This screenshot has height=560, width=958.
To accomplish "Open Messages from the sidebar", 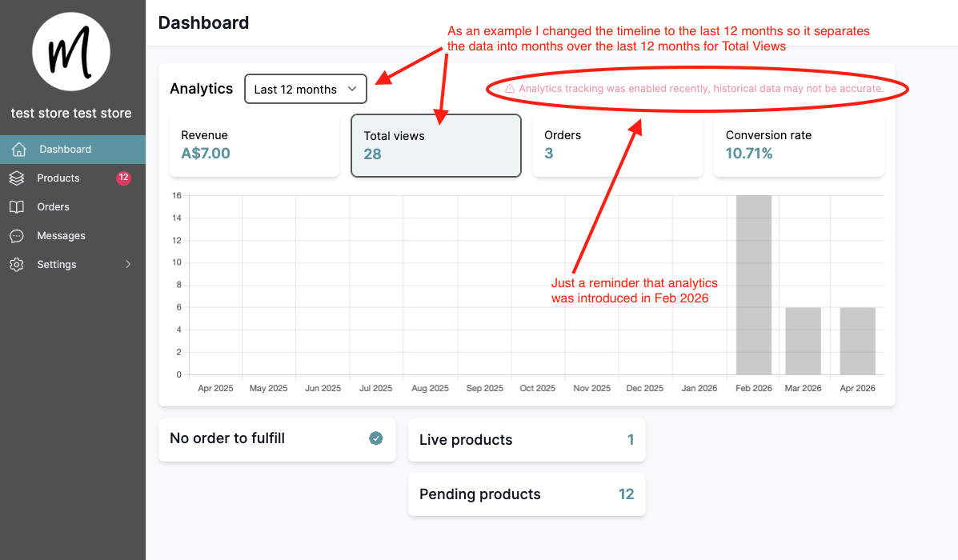I will (x=61, y=236).
